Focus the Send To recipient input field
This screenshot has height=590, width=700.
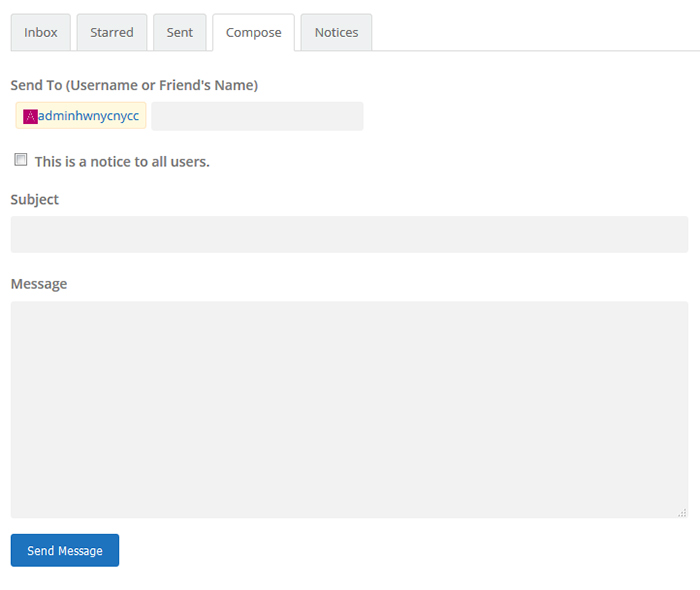tap(257, 116)
